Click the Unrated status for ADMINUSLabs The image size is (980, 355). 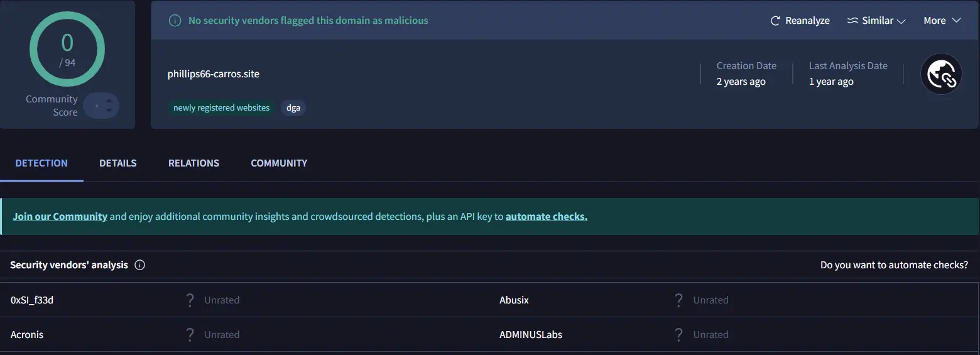pyautogui.click(x=710, y=335)
